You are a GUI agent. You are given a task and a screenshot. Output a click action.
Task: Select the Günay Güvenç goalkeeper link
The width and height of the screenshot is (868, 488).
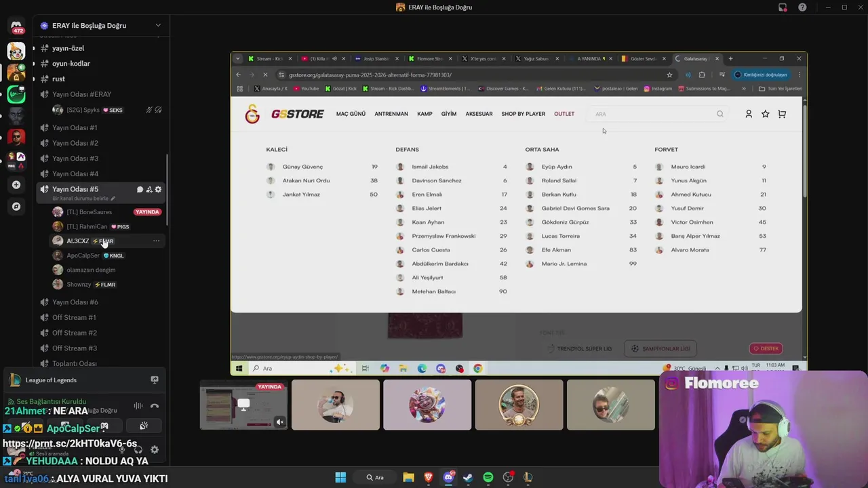(x=302, y=167)
